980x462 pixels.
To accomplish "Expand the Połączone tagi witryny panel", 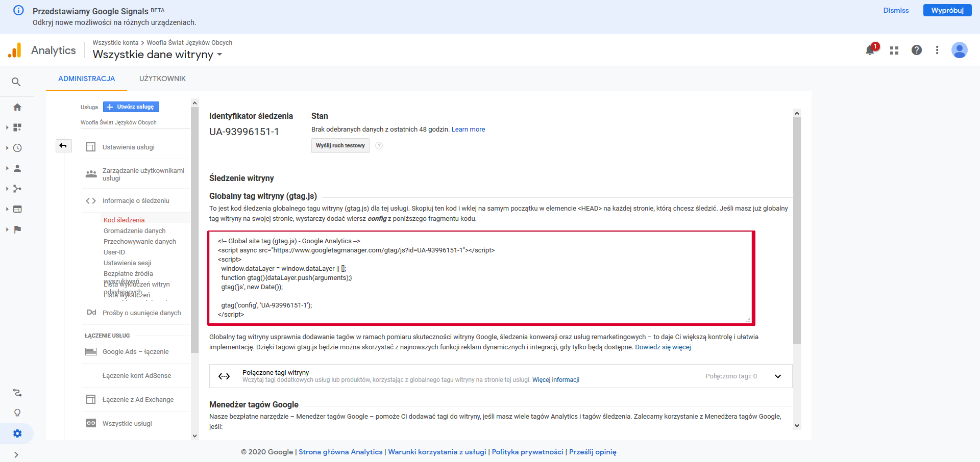I will pos(778,376).
